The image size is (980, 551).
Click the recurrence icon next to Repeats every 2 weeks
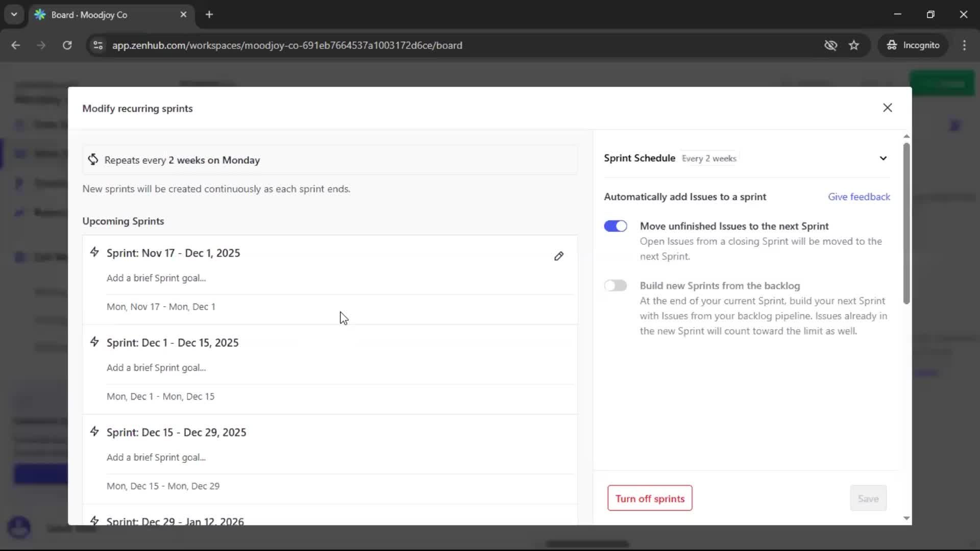pos(92,160)
